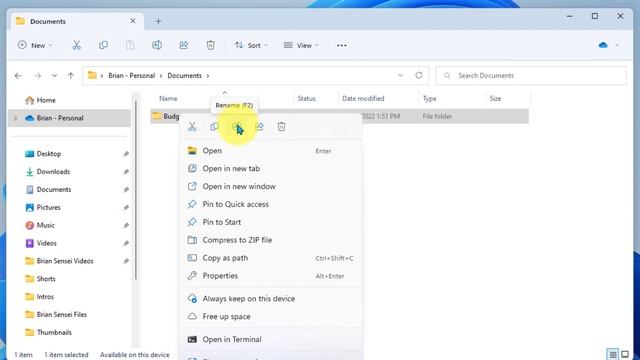Click Rename icon in the context menu
The image size is (640, 360).
237,127
